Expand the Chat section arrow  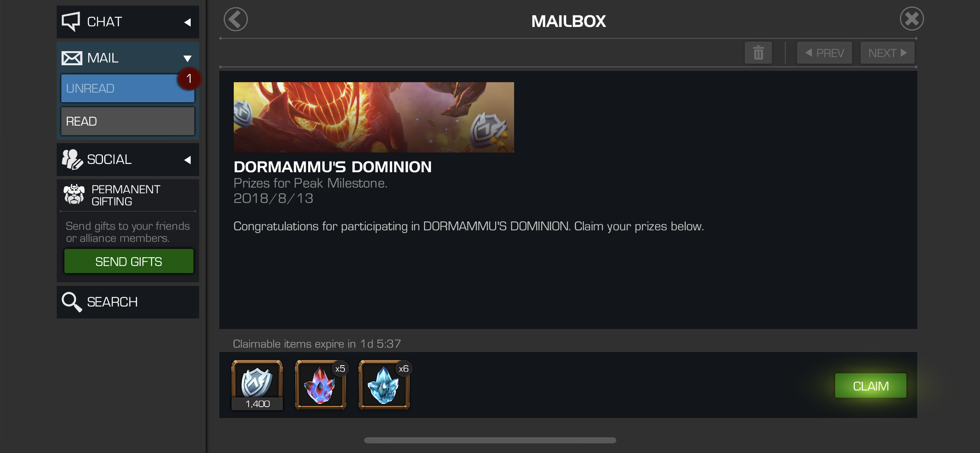coord(187,22)
